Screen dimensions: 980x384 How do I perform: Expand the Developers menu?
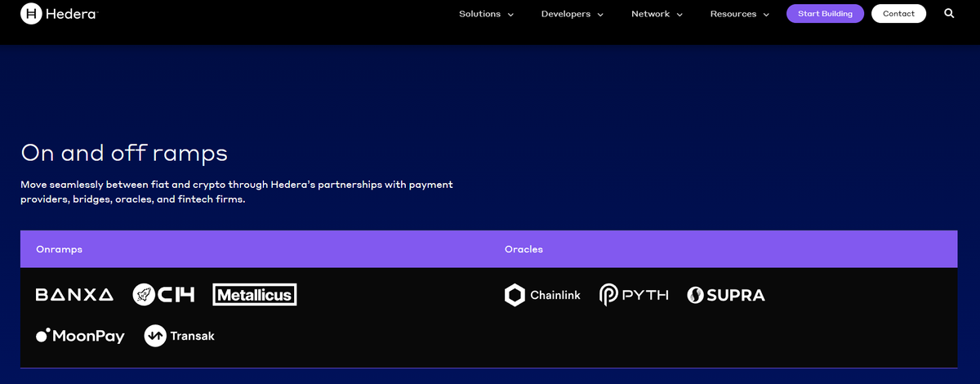[x=572, y=14]
